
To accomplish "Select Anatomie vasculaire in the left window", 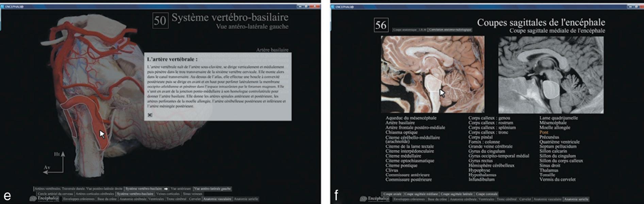I will coord(217,199).
